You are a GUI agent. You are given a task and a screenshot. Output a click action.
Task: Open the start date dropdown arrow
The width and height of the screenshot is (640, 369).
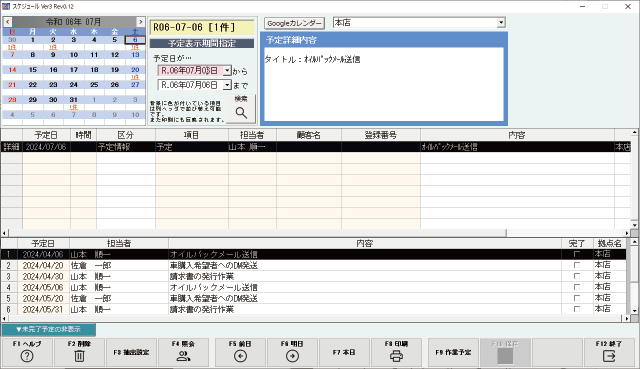click(227, 71)
